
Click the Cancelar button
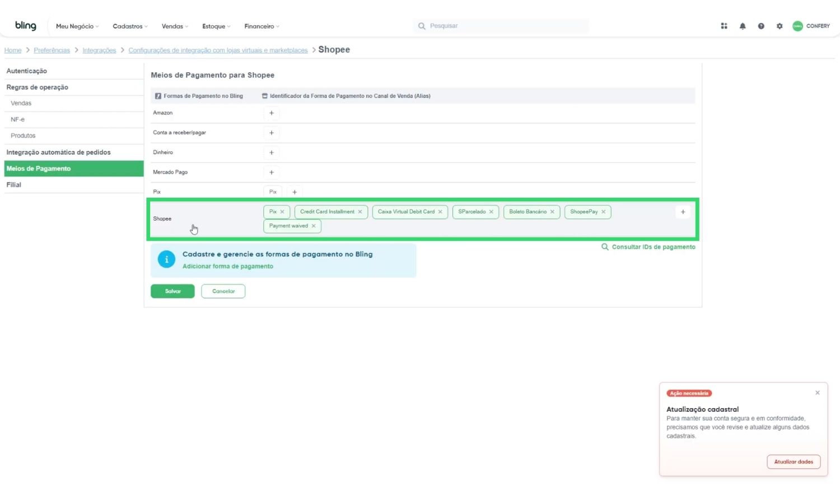click(x=223, y=291)
